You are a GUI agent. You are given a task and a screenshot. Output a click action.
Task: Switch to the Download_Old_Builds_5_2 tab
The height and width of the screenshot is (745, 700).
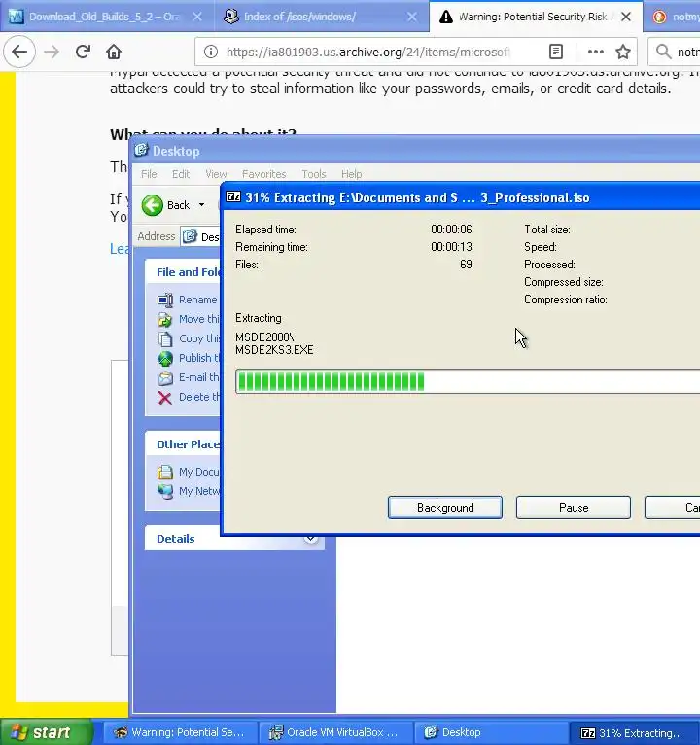tap(107, 17)
